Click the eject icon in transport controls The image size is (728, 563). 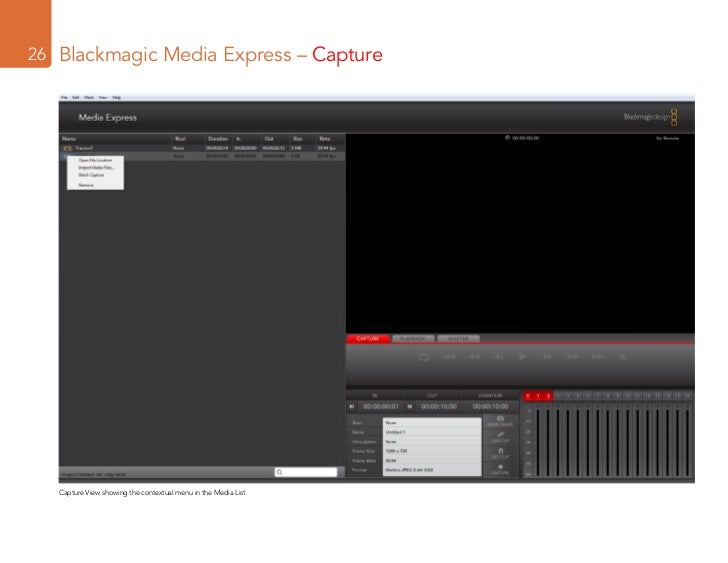(623, 357)
